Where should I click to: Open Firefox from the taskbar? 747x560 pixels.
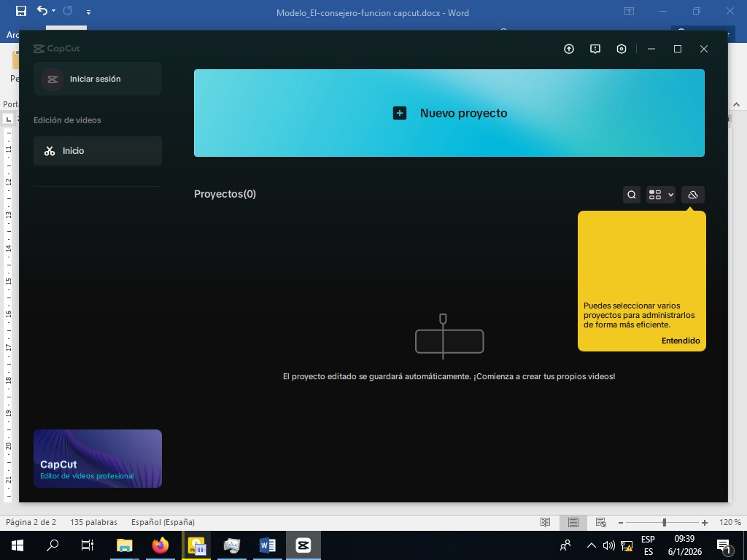(x=160, y=545)
